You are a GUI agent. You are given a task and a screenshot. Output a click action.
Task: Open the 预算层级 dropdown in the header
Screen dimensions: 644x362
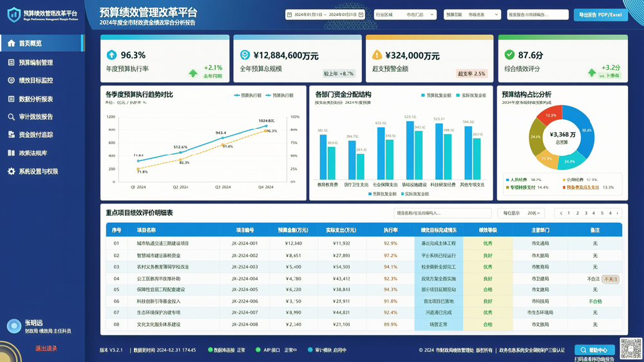pyautogui.click(x=472, y=15)
